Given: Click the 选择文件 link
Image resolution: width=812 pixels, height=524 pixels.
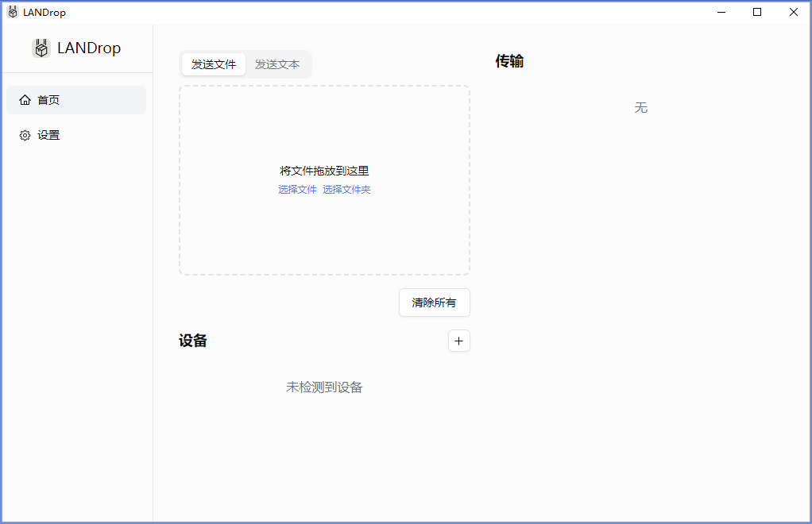Looking at the screenshot, I should click(x=297, y=189).
